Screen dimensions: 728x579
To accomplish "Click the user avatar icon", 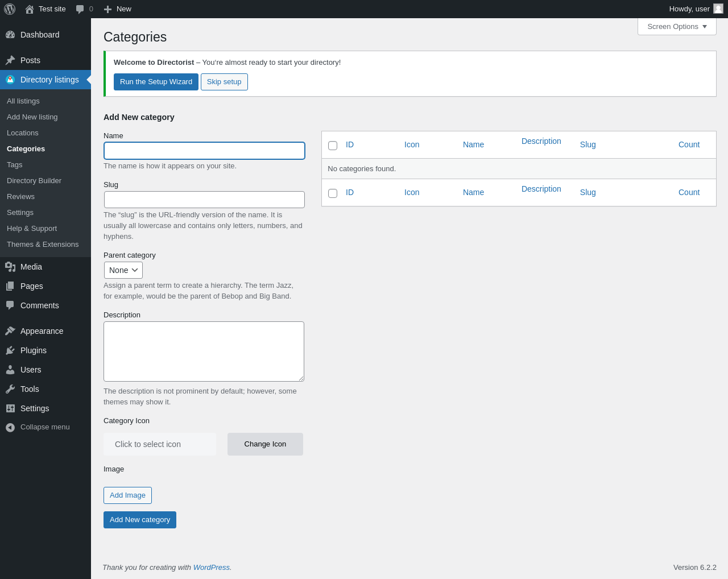I will pyautogui.click(x=718, y=9).
